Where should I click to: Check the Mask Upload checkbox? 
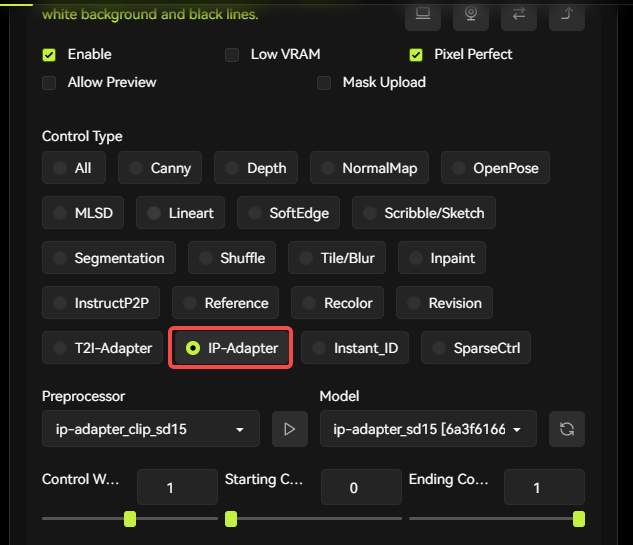[324, 83]
